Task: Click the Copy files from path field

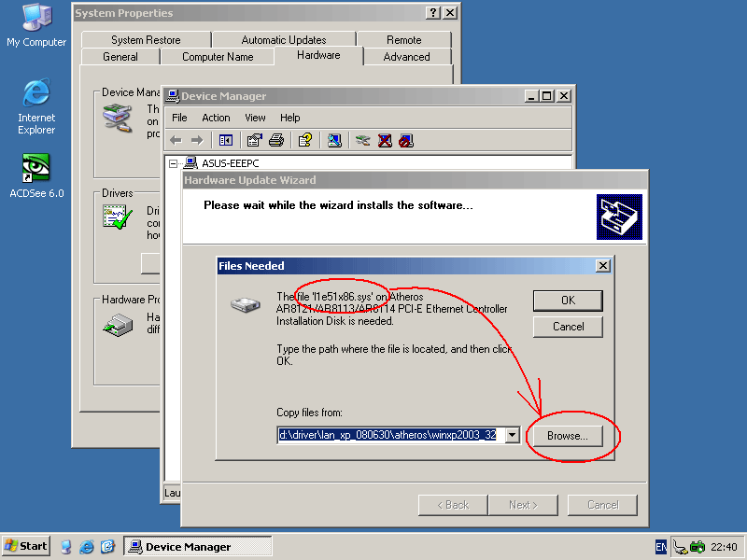Action: tap(390, 435)
